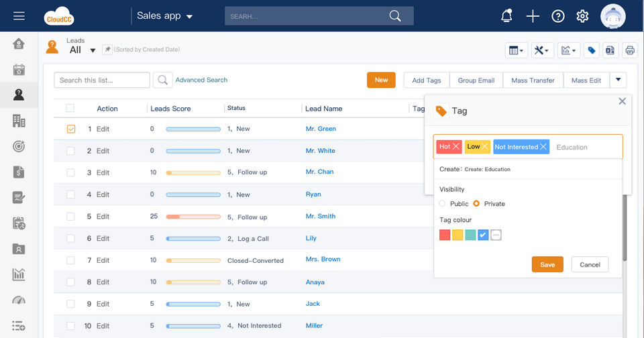Cancel tag creation
This screenshot has width=644, height=338.
pos(590,264)
